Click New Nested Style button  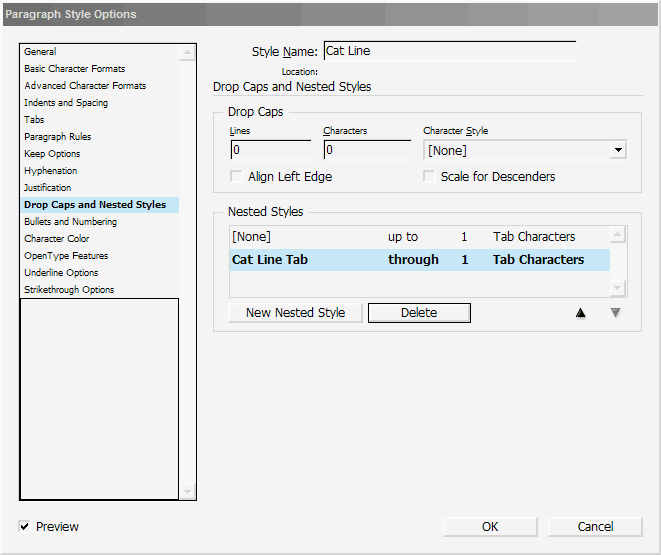(x=295, y=313)
